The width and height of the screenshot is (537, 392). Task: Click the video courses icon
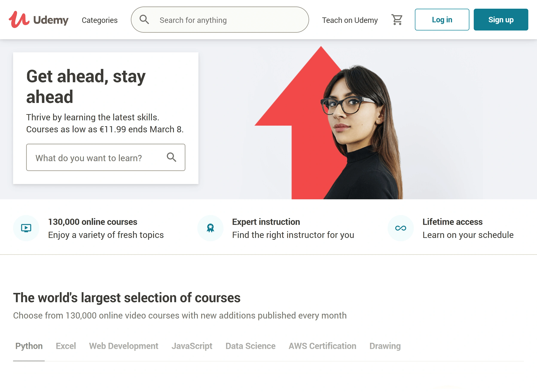pyautogui.click(x=27, y=228)
